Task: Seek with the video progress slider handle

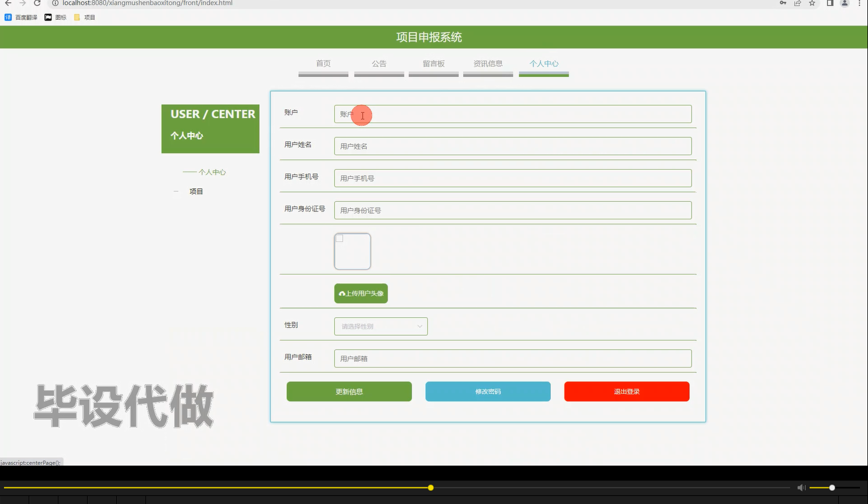Action: [x=431, y=488]
